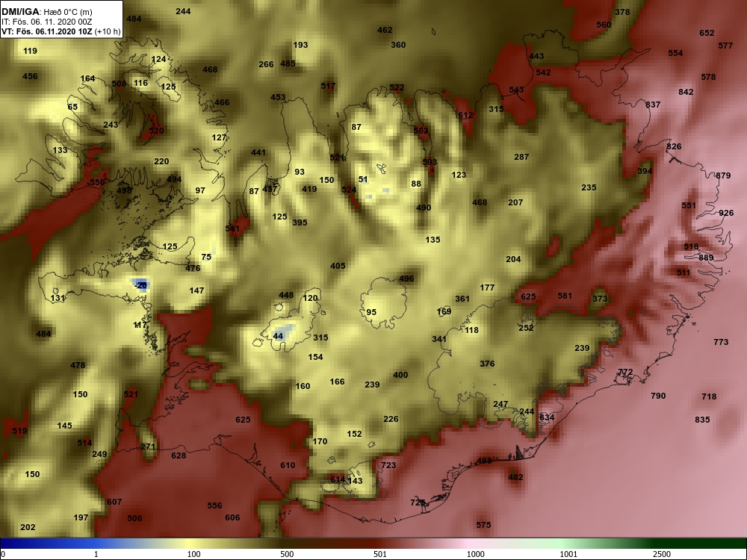The width and height of the screenshot is (747, 560).
Task: Click the map value 926
Action: pos(726,213)
